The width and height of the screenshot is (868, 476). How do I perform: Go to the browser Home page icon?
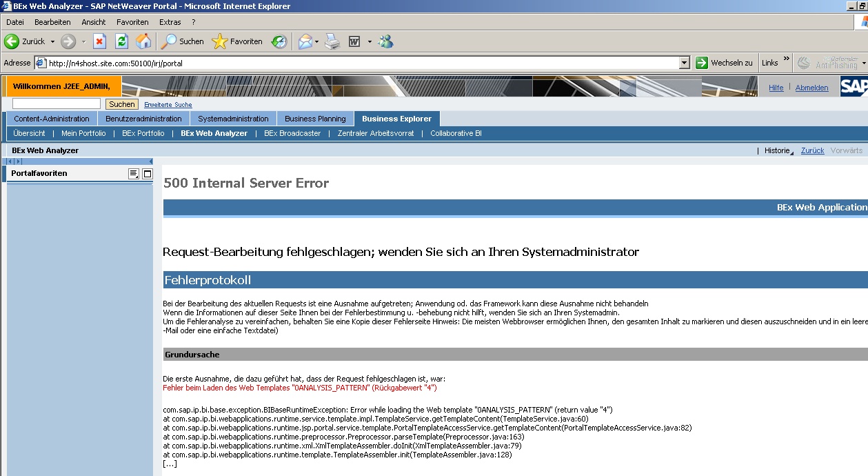tap(143, 41)
